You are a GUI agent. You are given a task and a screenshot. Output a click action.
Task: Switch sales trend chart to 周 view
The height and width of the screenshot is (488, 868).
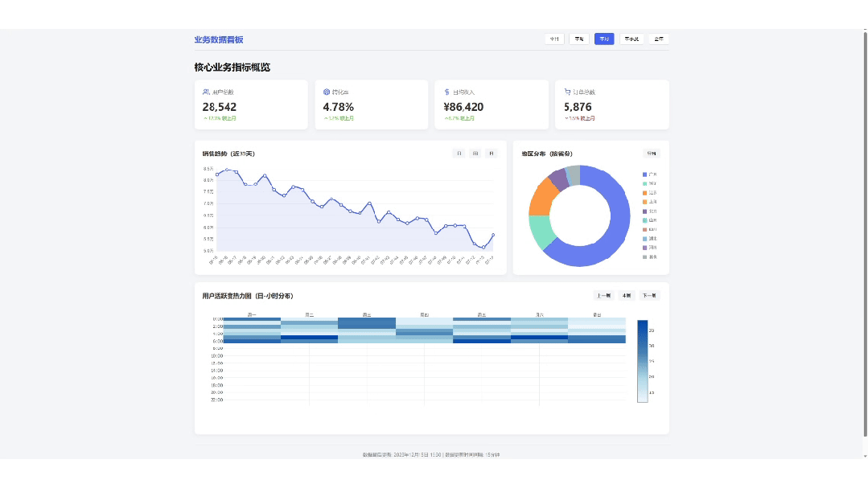tap(475, 153)
